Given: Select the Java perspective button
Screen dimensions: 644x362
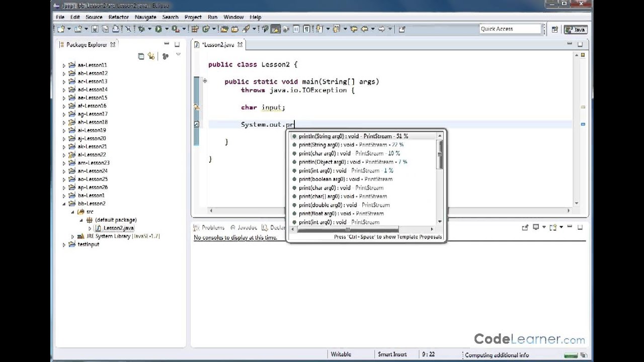Looking at the screenshot, I should 576,29.
